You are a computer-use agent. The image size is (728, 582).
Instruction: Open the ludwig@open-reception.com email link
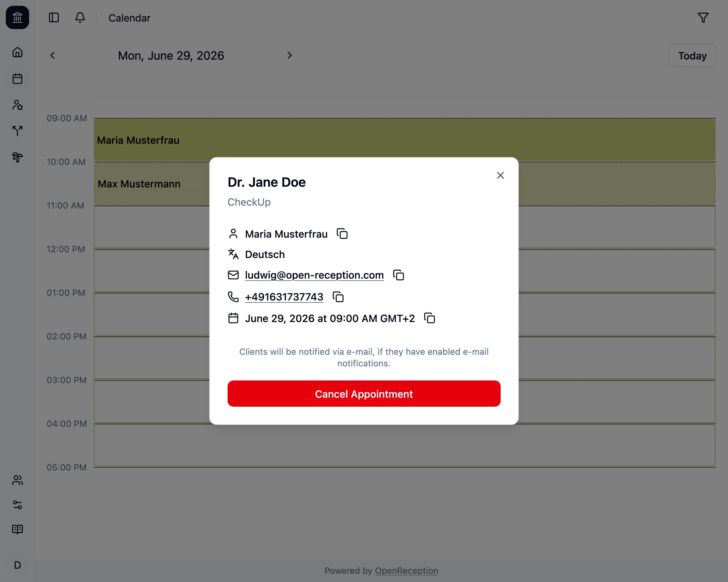coord(314,275)
